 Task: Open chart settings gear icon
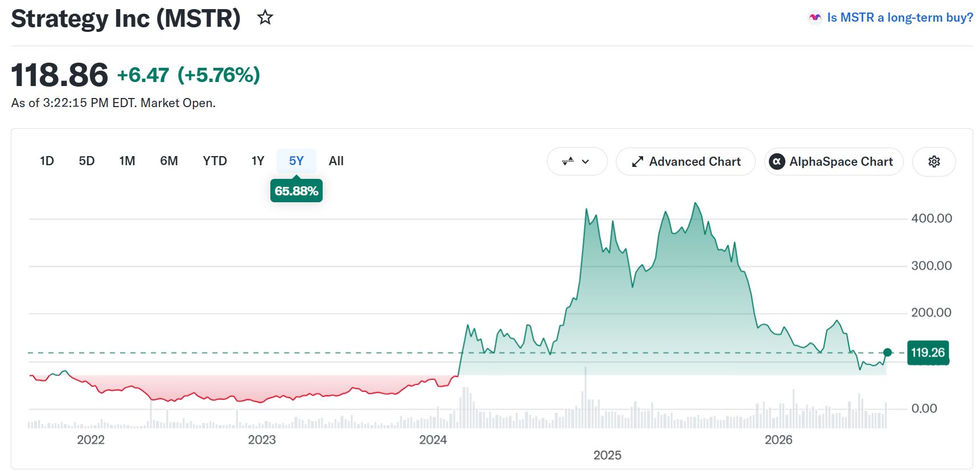(934, 162)
